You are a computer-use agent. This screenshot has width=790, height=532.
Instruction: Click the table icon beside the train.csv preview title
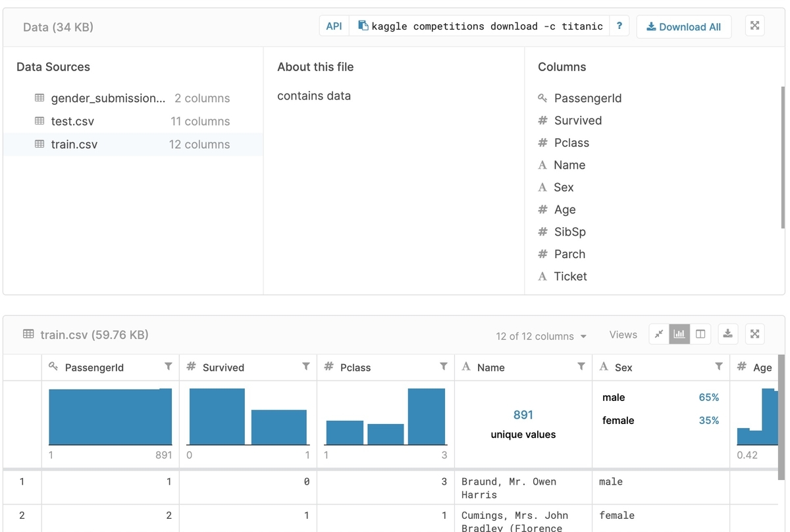click(x=28, y=334)
